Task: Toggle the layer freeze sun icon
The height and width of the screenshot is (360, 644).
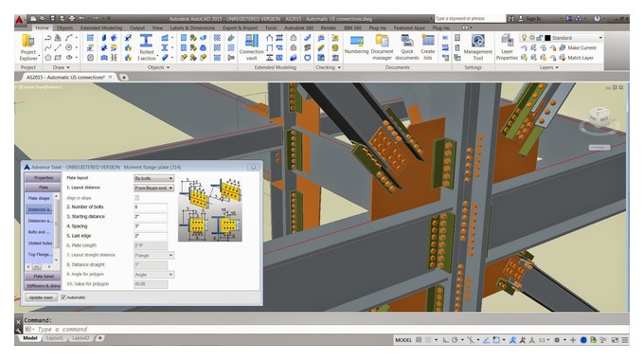Action: pos(532,37)
